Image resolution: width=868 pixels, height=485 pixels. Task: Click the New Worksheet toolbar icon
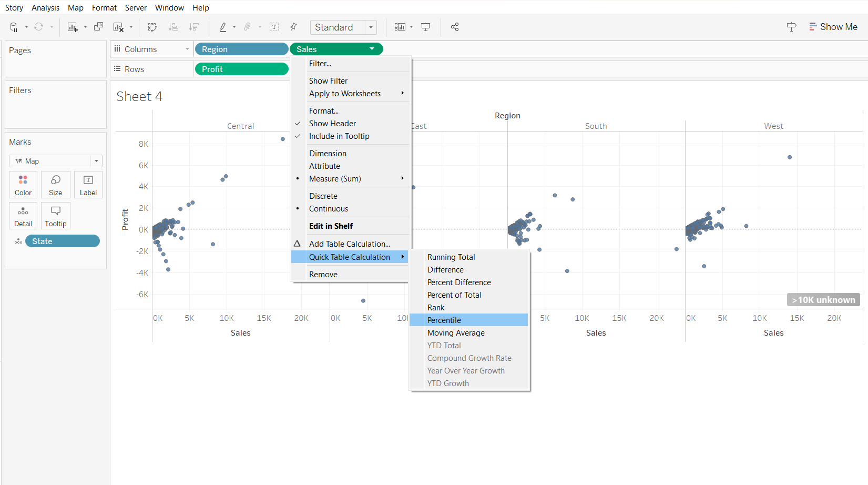pyautogui.click(x=73, y=27)
